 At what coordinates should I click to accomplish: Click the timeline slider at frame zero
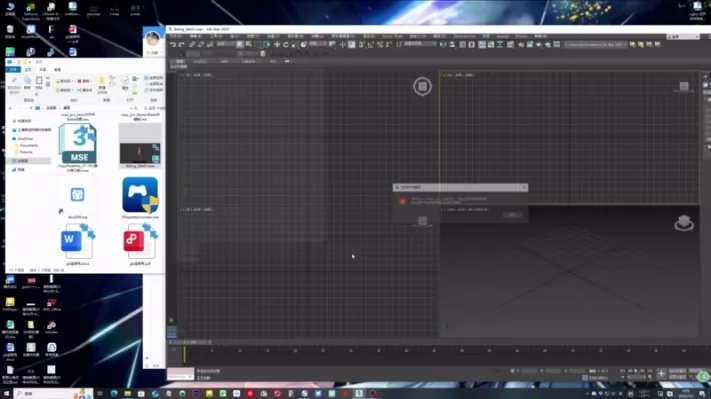click(x=184, y=355)
